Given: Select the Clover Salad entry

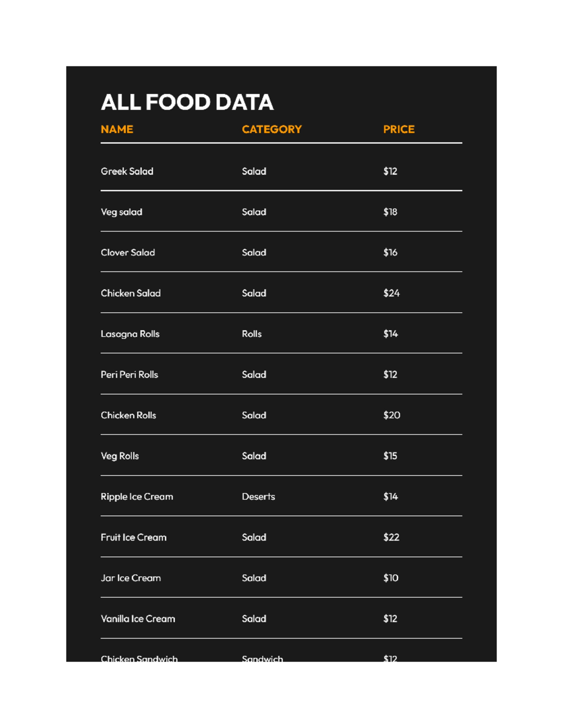Looking at the screenshot, I should (x=128, y=252).
